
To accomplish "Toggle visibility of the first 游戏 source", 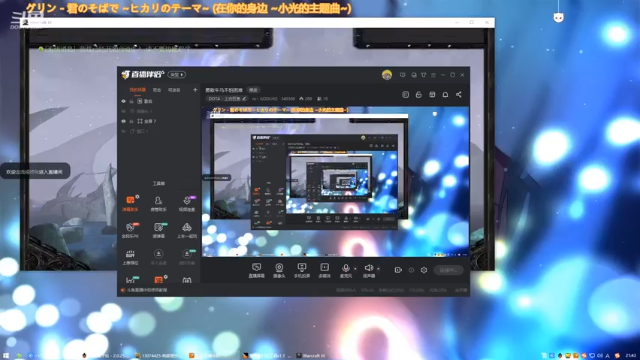I will tap(123, 101).
